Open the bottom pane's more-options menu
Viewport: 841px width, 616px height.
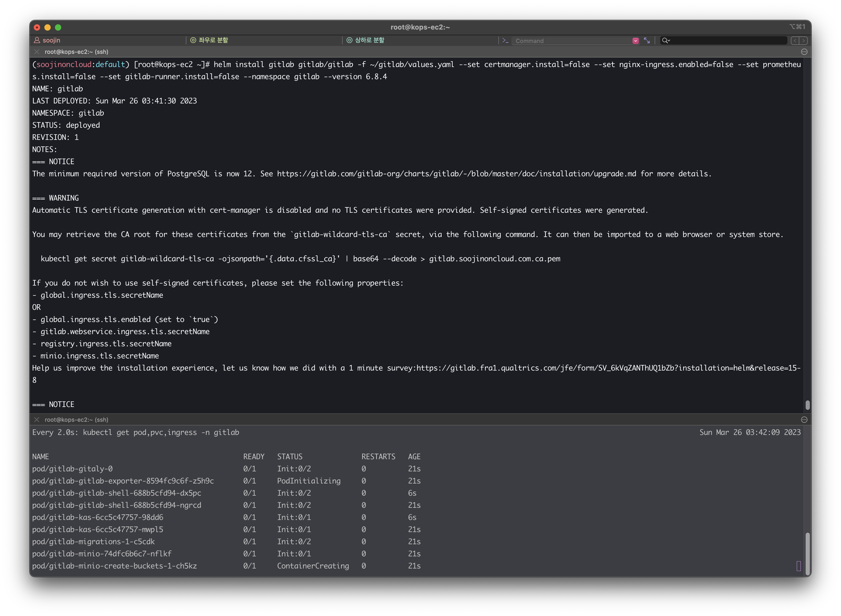tap(804, 420)
